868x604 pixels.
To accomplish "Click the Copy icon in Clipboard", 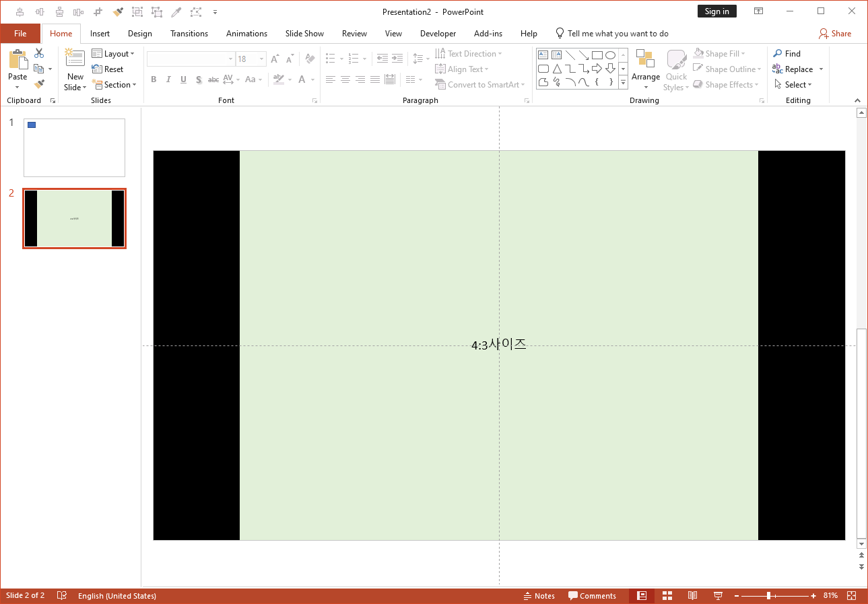I will point(38,69).
